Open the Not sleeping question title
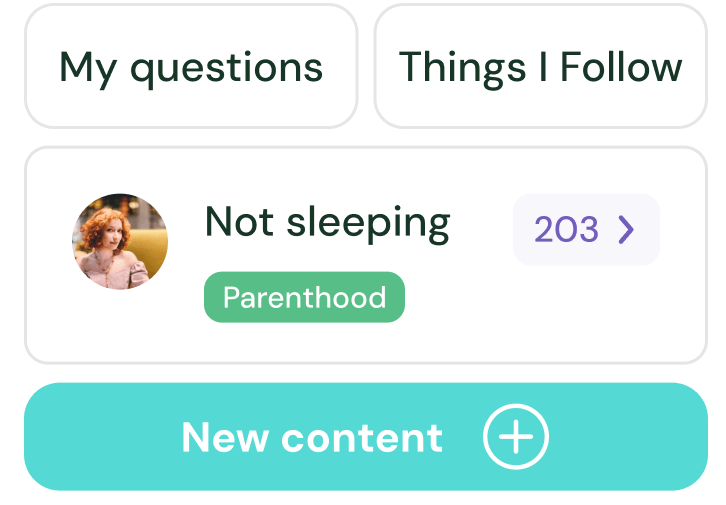This screenshot has height=505, width=726. 327,223
